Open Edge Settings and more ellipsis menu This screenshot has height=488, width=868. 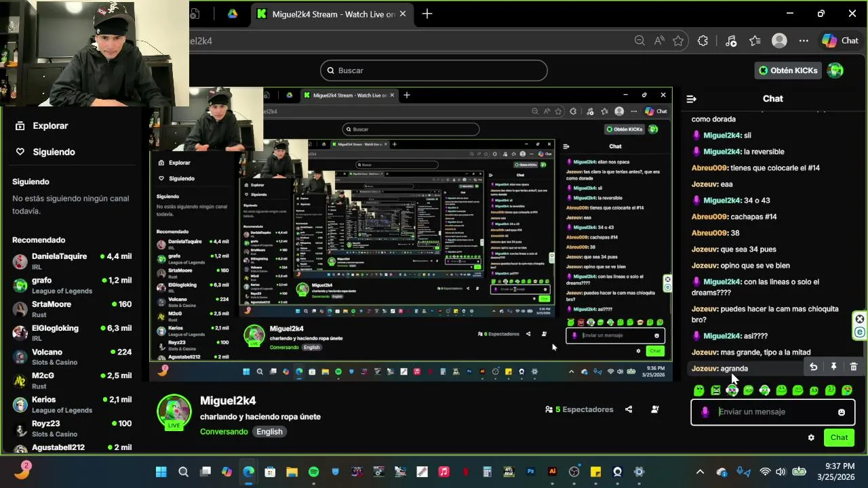click(x=804, y=41)
